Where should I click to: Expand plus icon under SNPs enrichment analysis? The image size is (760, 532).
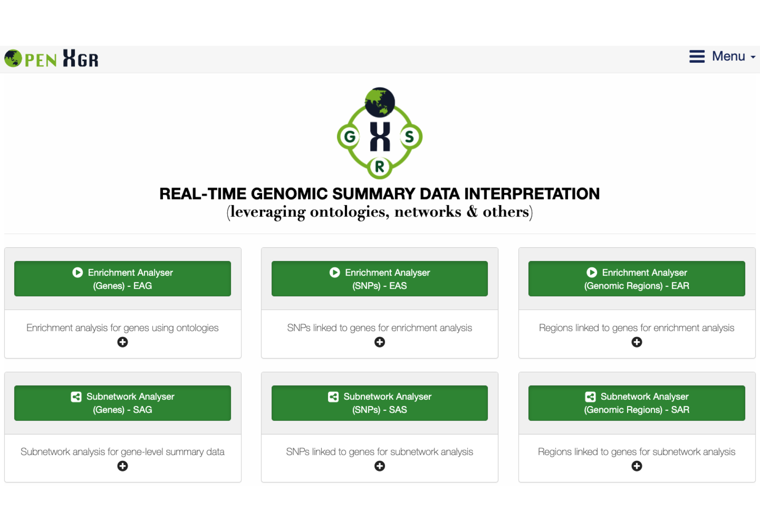coord(380,342)
